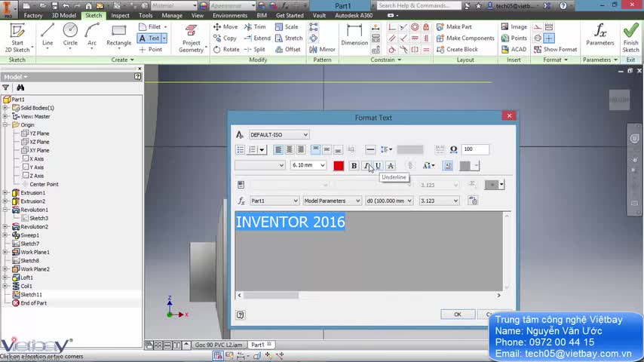Open Format Text help button
644x362 pixels.
pyautogui.click(x=241, y=314)
